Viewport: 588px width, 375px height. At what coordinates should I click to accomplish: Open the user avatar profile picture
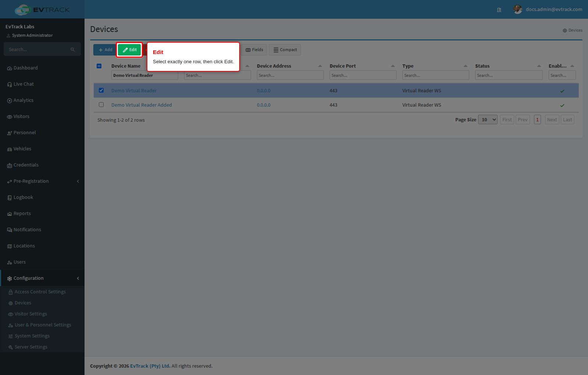(x=518, y=10)
